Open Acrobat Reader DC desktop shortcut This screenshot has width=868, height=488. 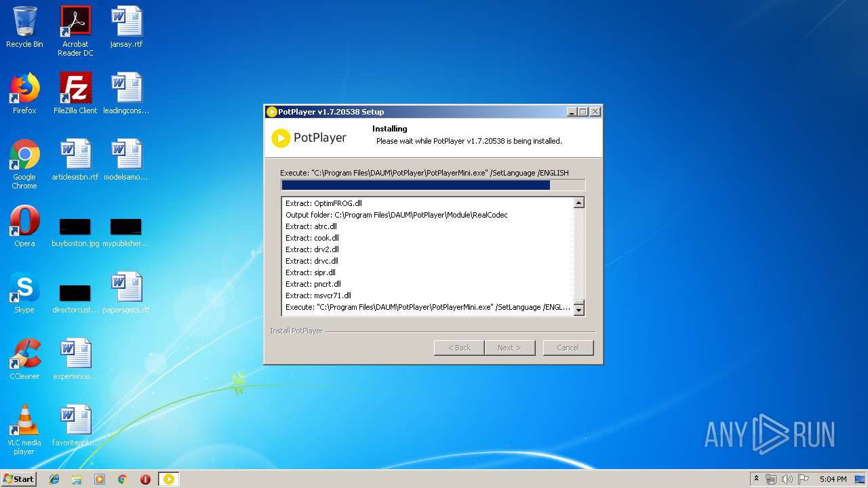click(x=75, y=31)
